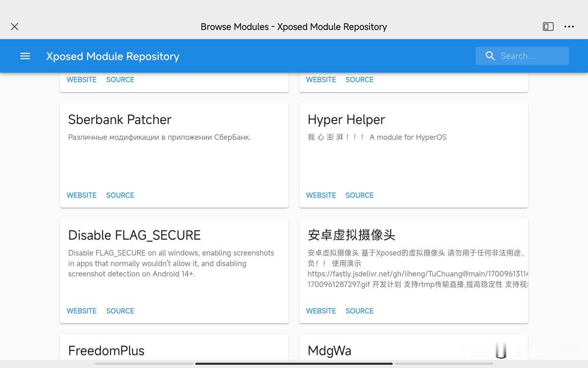Open Sberbank Patcher WEBSITE link
Screen dimensions: 588x368
pyautogui.click(x=82, y=195)
